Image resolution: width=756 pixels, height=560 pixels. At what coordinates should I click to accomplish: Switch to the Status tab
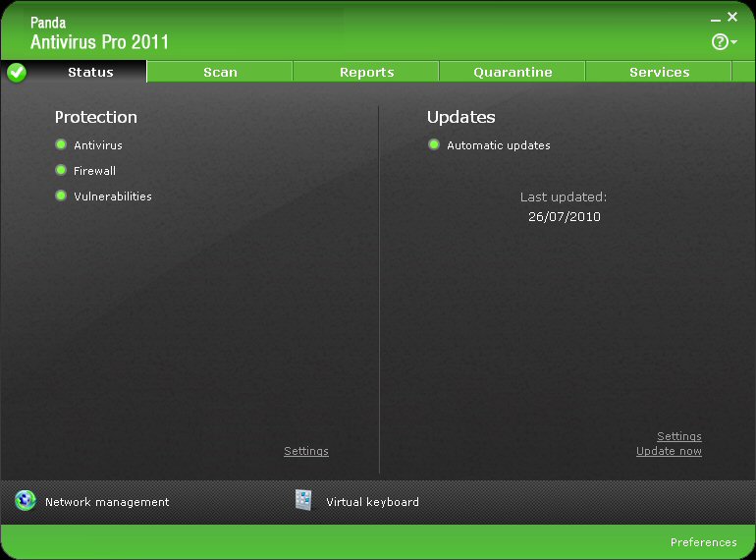pyautogui.click(x=90, y=72)
